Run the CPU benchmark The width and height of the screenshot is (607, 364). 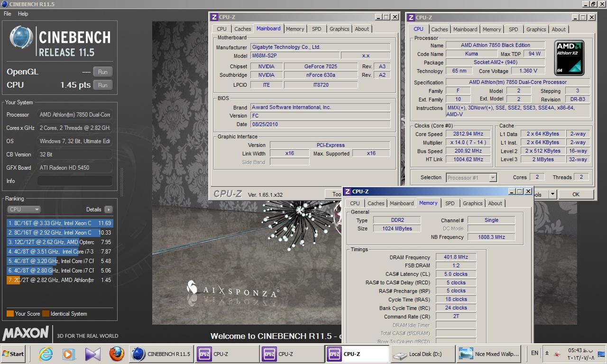point(103,85)
